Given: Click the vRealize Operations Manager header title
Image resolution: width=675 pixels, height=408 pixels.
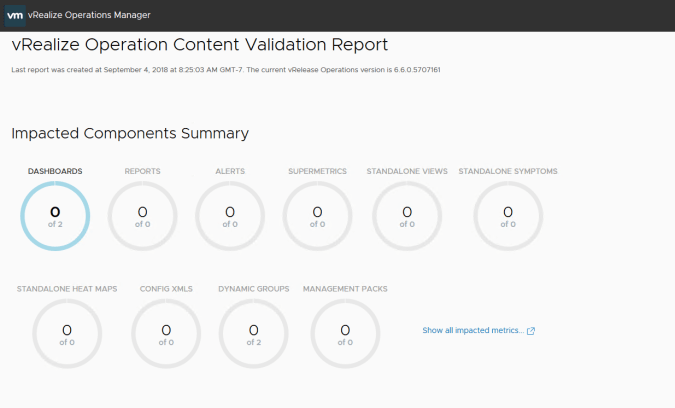Looking at the screenshot, I should (x=89, y=15).
